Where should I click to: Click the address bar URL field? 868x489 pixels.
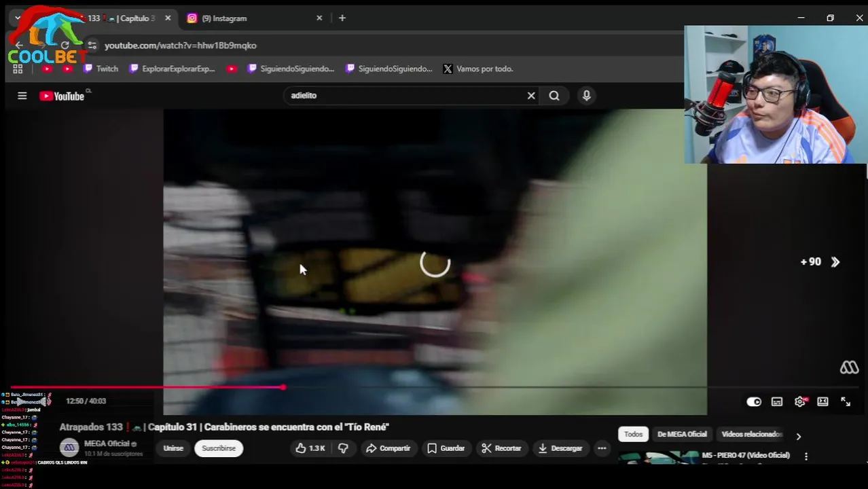tap(380, 46)
